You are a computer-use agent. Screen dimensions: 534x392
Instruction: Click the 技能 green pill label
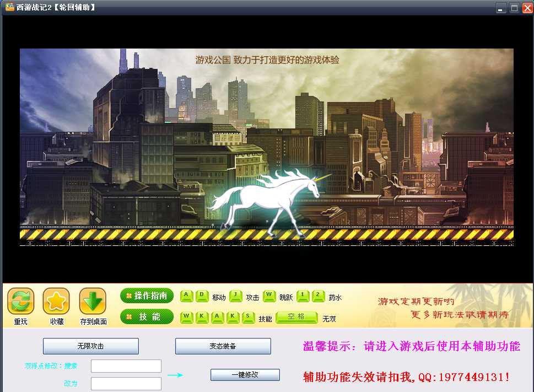coord(147,316)
